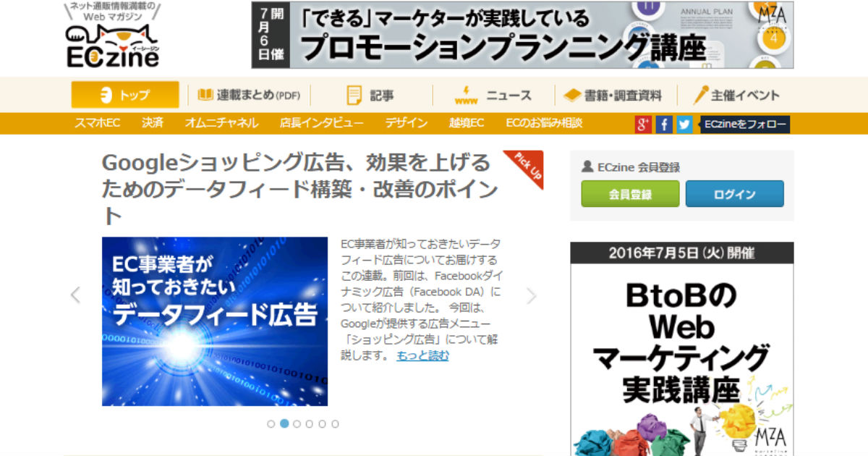Open the プロモーションプランニング講座 top banner

point(522,35)
